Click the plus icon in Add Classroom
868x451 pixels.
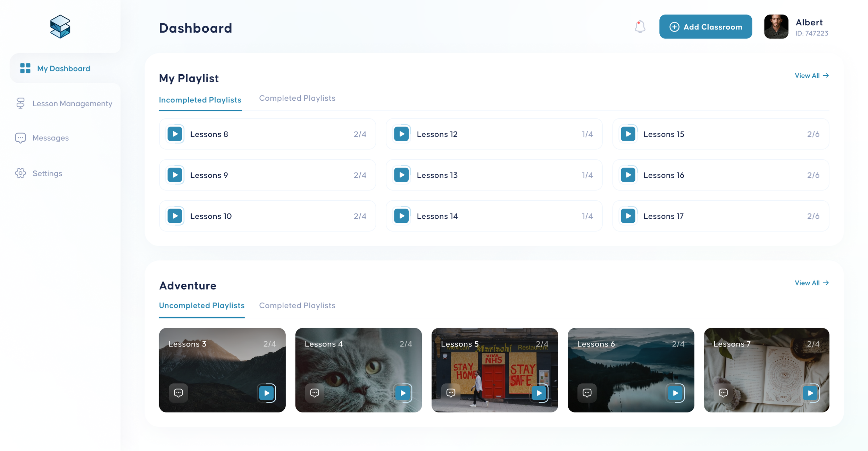tap(674, 27)
